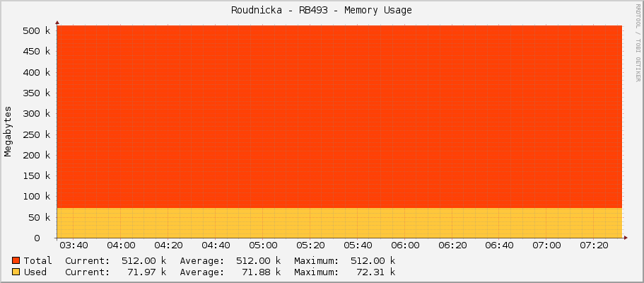Viewport: 644px width, 283px height.
Task: Click the 05:40 time label
Action: point(357,246)
